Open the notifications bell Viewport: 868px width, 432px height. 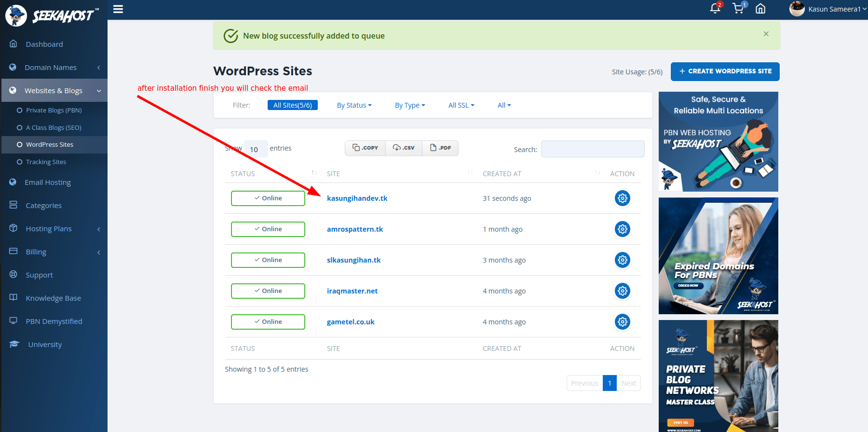pyautogui.click(x=715, y=8)
